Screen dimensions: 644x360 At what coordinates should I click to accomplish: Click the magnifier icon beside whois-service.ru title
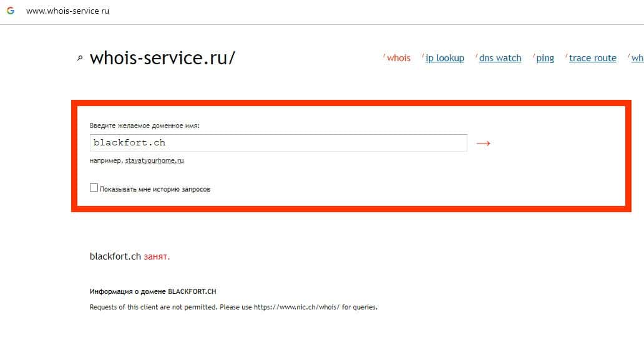80,58
